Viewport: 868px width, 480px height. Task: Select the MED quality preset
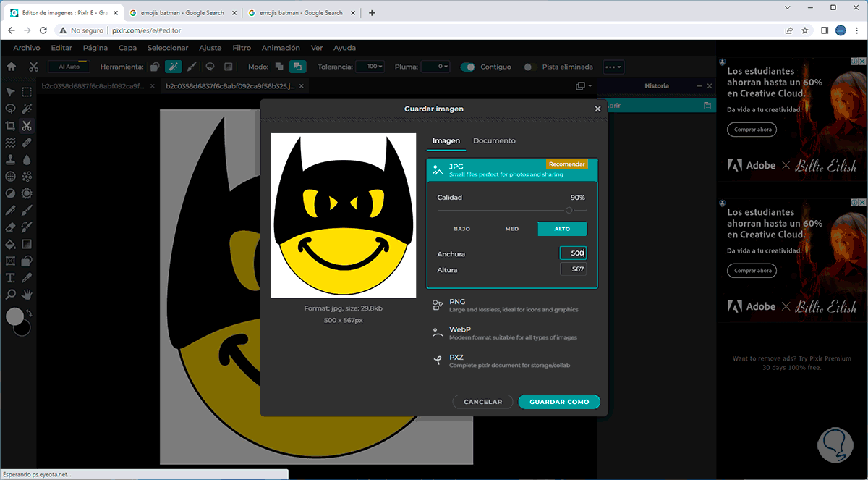(512, 229)
